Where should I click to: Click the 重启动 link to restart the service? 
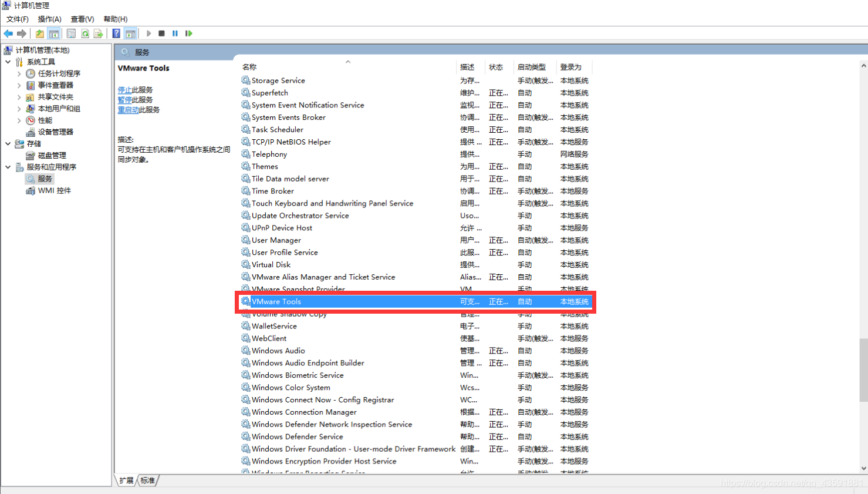[128, 110]
